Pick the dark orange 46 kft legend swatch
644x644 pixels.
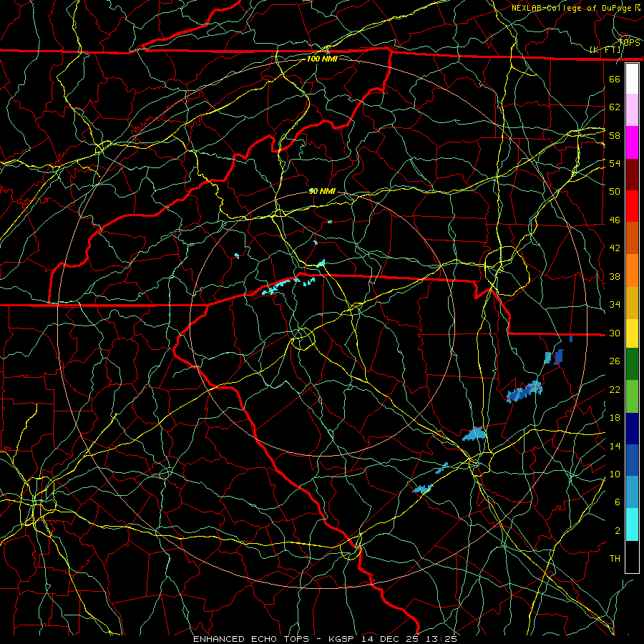tap(632, 238)
